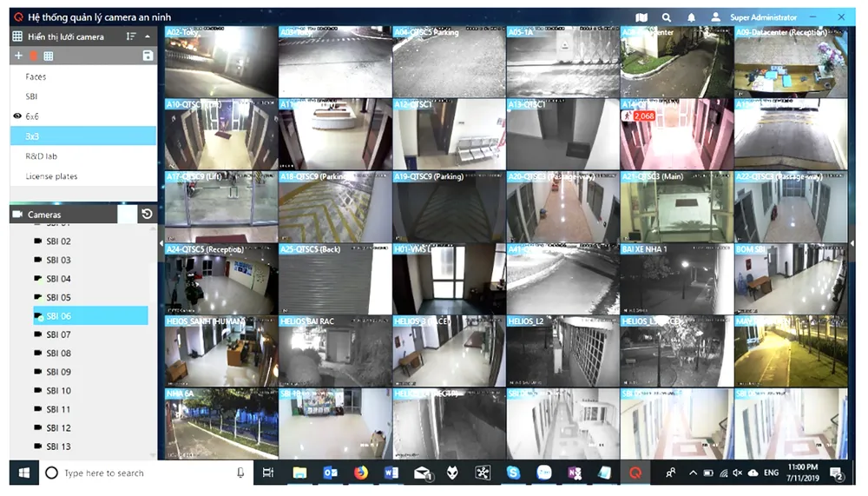Click the grid layout icon in toolbar
The height and width of the screenshot is (496, 868).
(48, 56)
